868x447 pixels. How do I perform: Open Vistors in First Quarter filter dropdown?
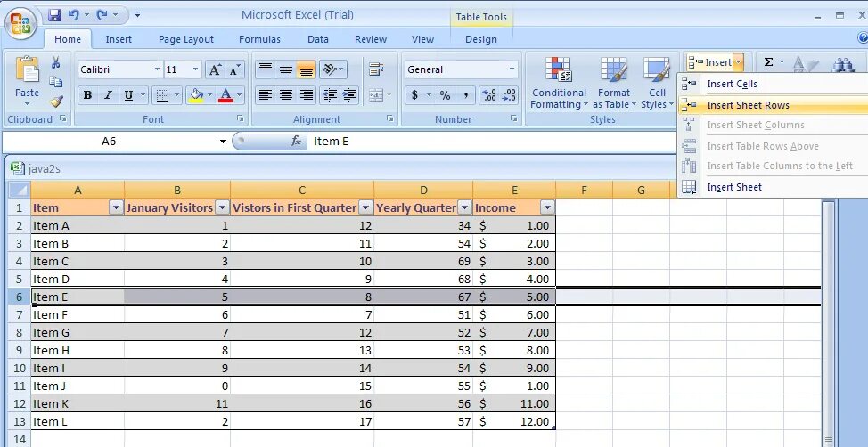(x=366, y=208)
